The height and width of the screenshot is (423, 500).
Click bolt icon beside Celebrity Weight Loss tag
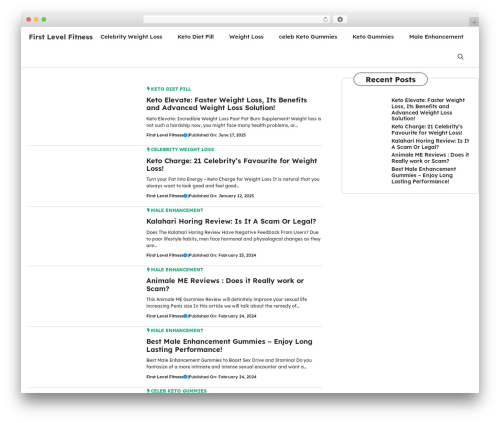click(148, 149)
